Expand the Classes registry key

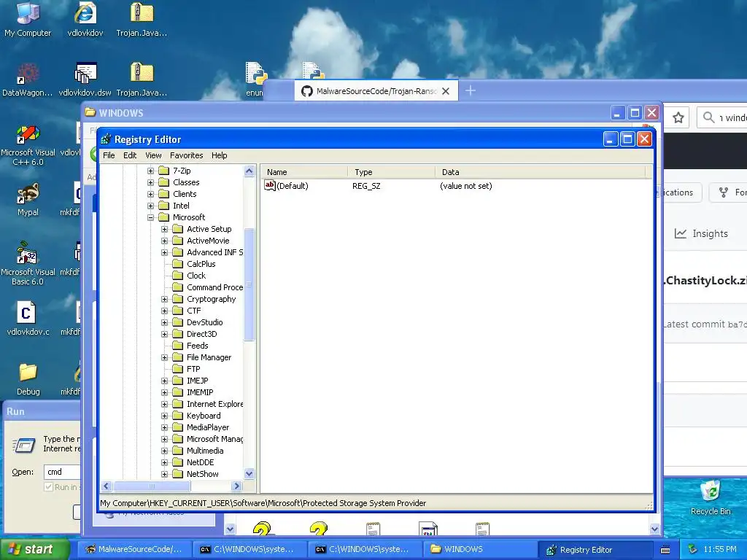click(x=150, y=182)
